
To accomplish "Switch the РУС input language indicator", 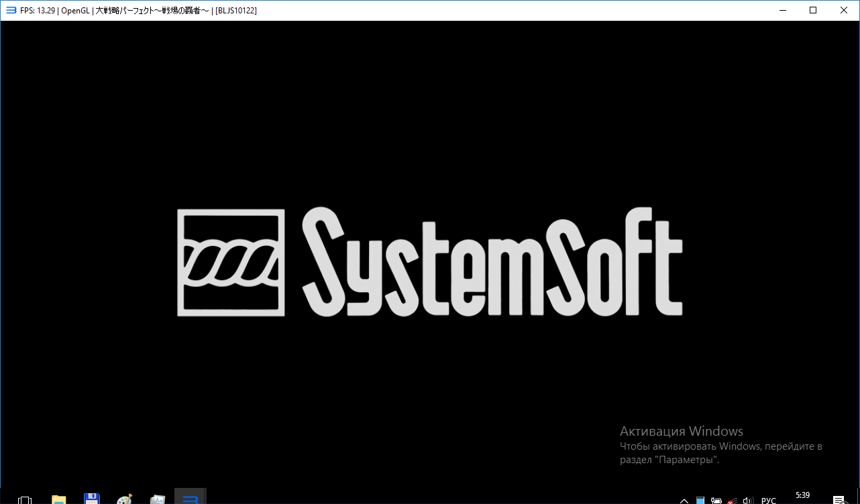I will [769, 500].
